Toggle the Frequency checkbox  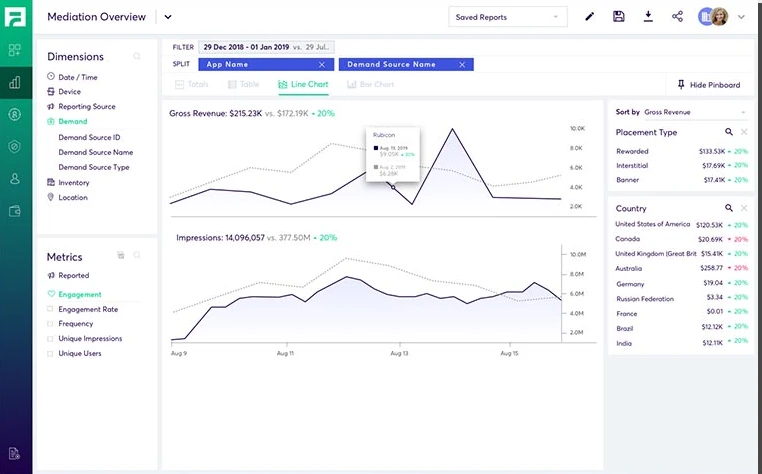(x=50, y=323)
